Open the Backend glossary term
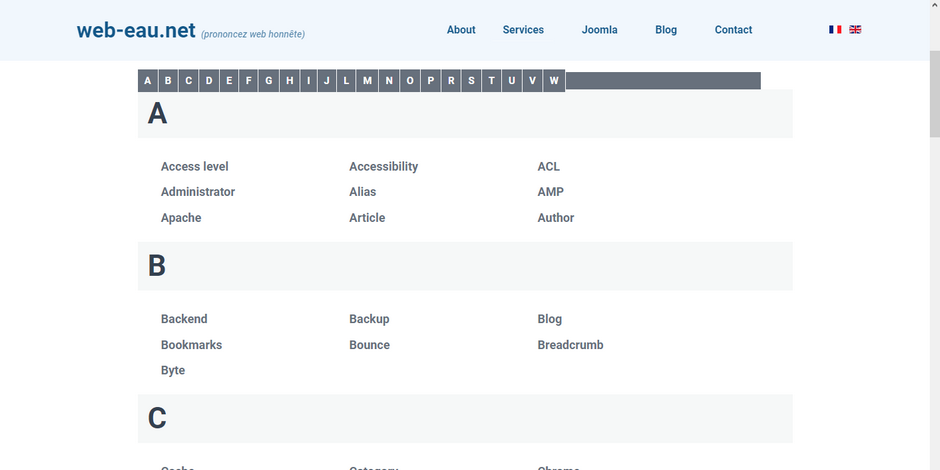This screenshot has width=940, height=470. 184,319
